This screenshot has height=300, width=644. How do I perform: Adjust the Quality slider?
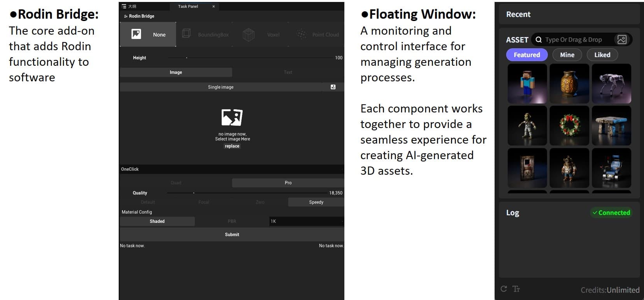(x=248, y=193)
